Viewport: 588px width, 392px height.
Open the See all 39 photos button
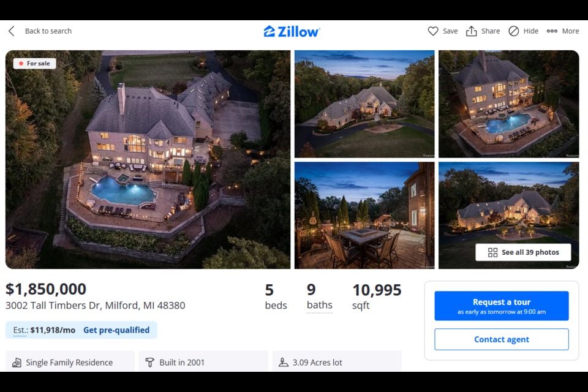(523, 252)
